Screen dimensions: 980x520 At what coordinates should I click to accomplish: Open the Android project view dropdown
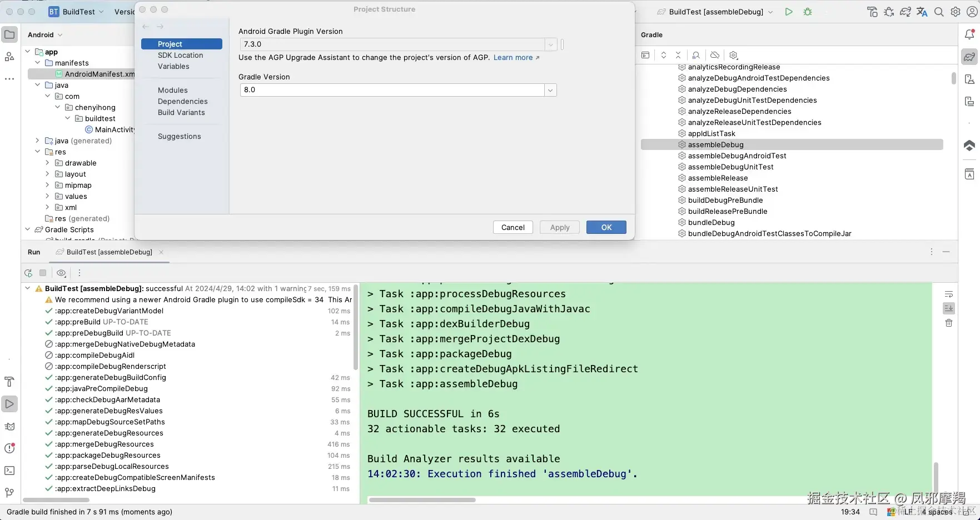45,34
